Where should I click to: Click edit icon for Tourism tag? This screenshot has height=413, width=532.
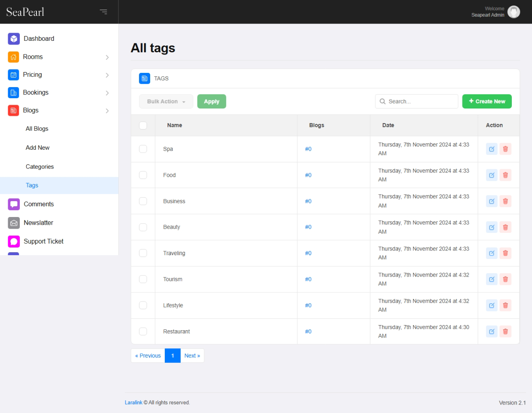[x=492, y=279]
